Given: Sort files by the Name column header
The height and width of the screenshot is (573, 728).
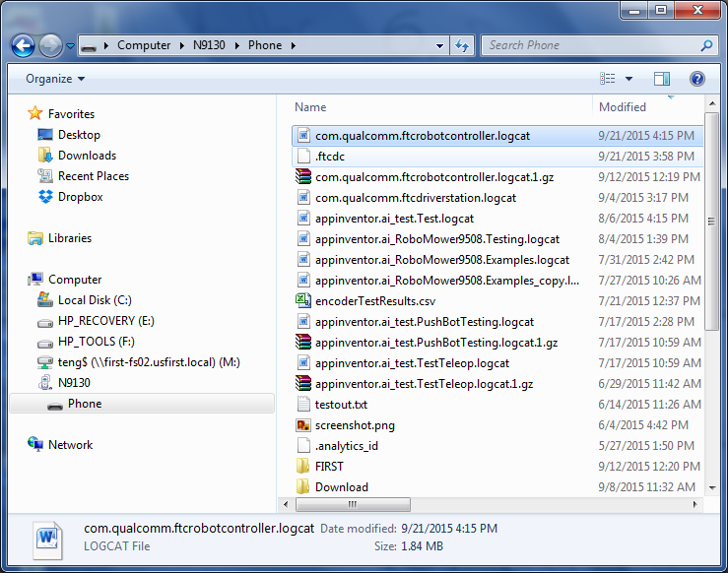Looking at the screenshot, I should pos(310,107).
